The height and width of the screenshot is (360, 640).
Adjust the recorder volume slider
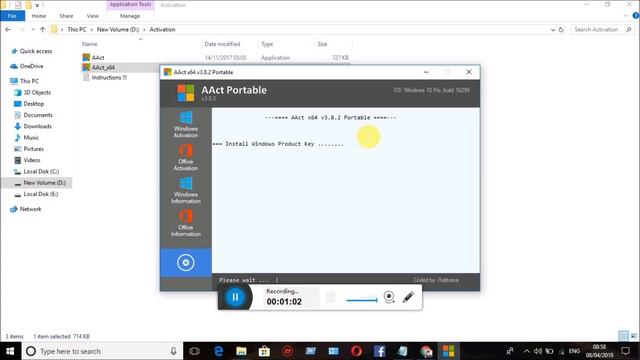(362, 300)
